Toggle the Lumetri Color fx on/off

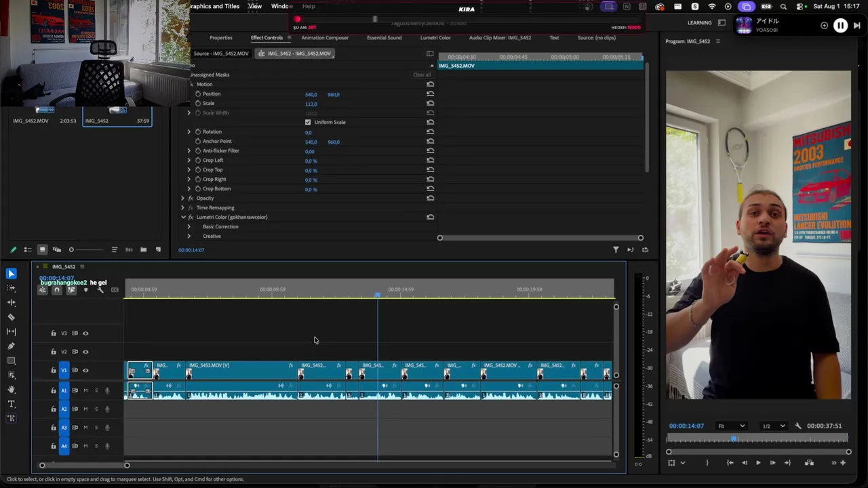pyautogui.click(x=191, y=218)
